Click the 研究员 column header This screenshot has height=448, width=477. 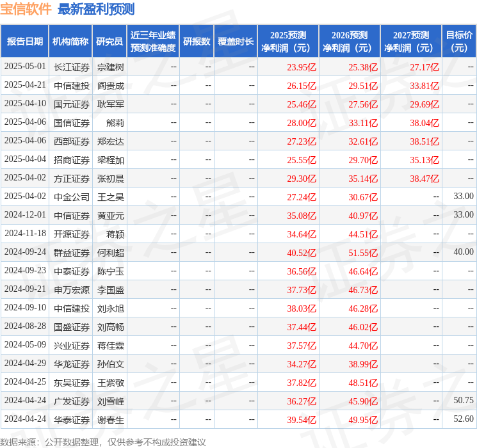click(x=109, y=42)
